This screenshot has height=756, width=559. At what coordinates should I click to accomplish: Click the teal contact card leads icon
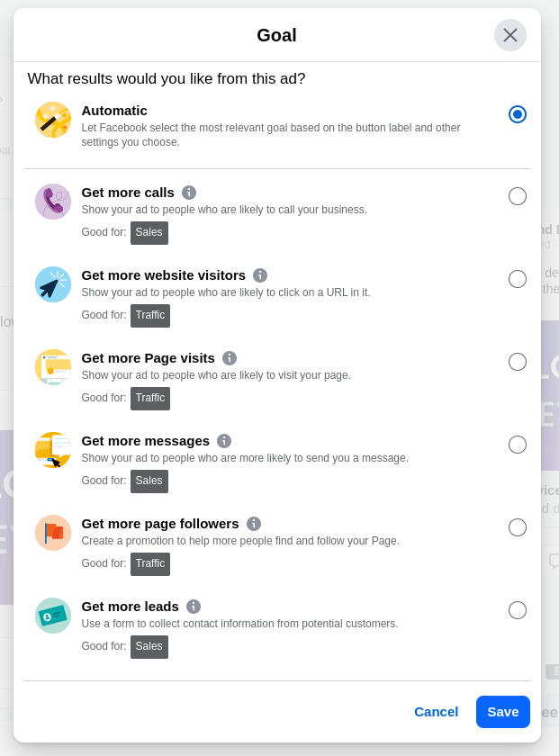[53, 616]
